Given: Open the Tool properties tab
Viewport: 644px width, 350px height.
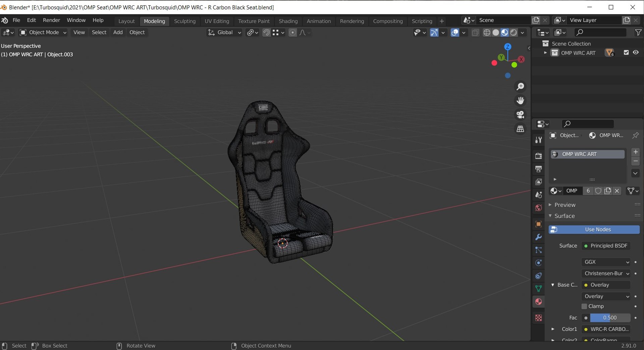Looking at the screenshot, I should point(538,140).
